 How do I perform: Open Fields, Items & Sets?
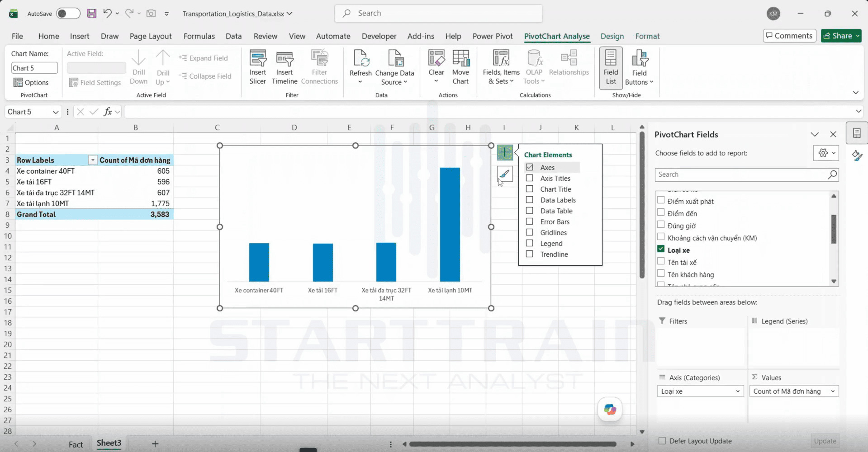pos(501,68)
